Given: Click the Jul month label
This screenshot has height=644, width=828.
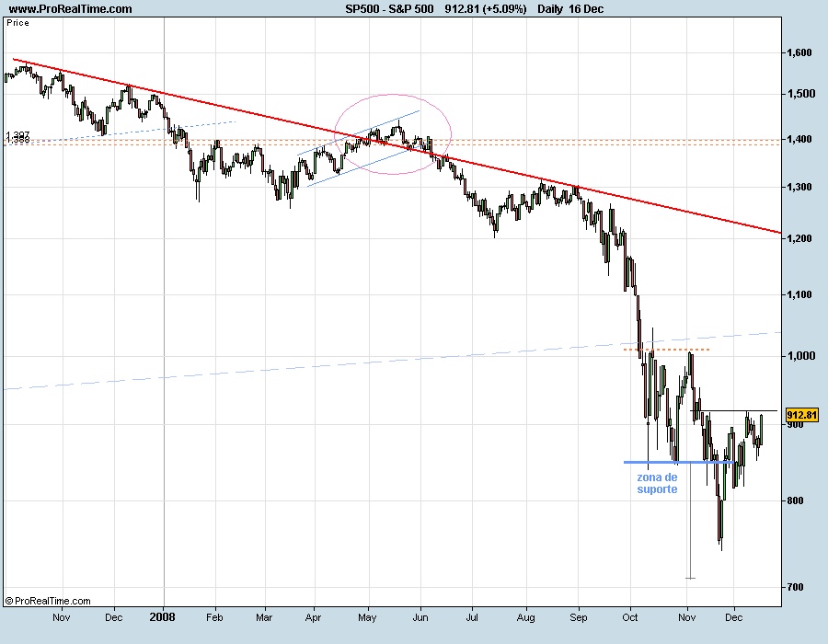Looking at the screenshot, I should coord(472,617).
